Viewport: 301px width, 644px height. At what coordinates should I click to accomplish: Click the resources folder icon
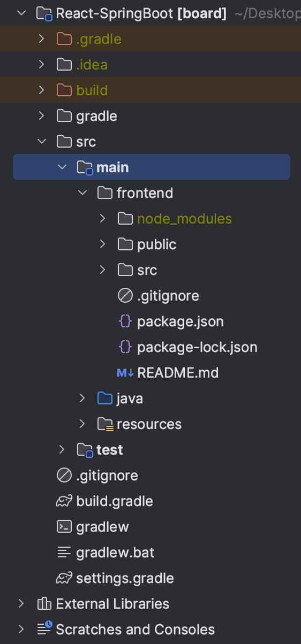(105, 424)
